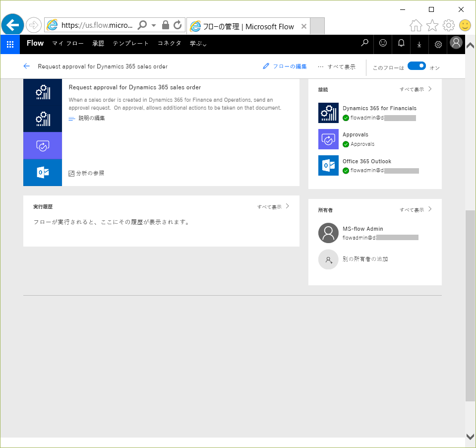
Task: Open browser tools gear icon
Action: [x=449, y=25]
